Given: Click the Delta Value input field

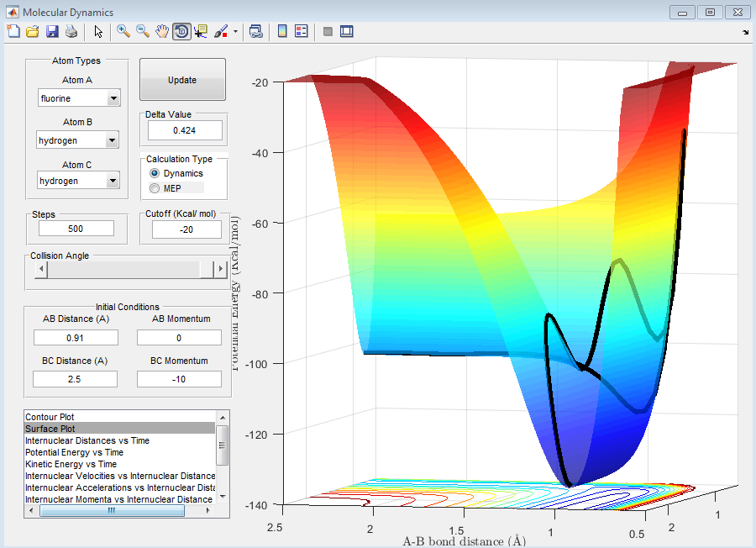Looking at the screenshot, I should coord(185,130).
